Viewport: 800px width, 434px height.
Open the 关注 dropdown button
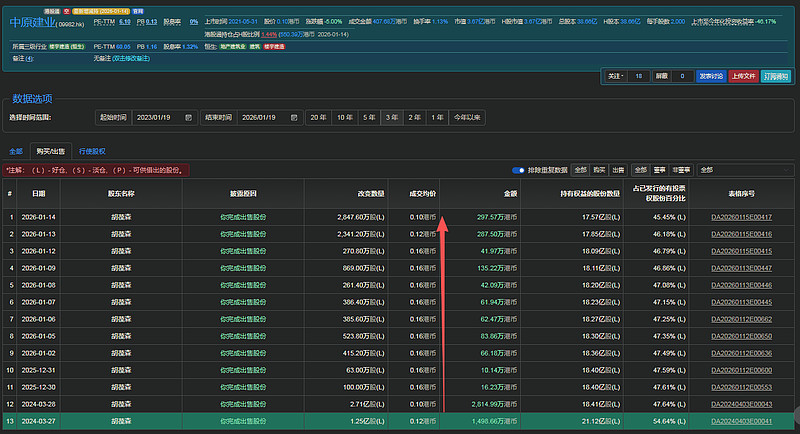click(618, 75)
